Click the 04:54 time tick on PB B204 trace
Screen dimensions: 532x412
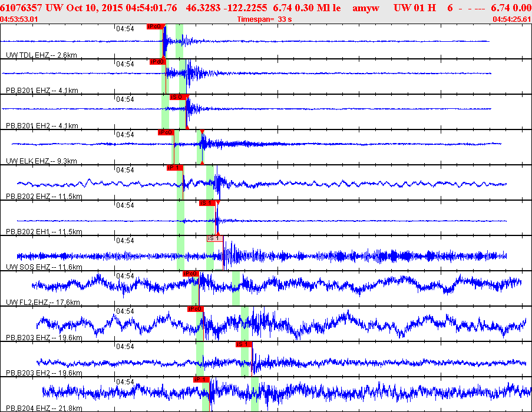pos(125,382)
